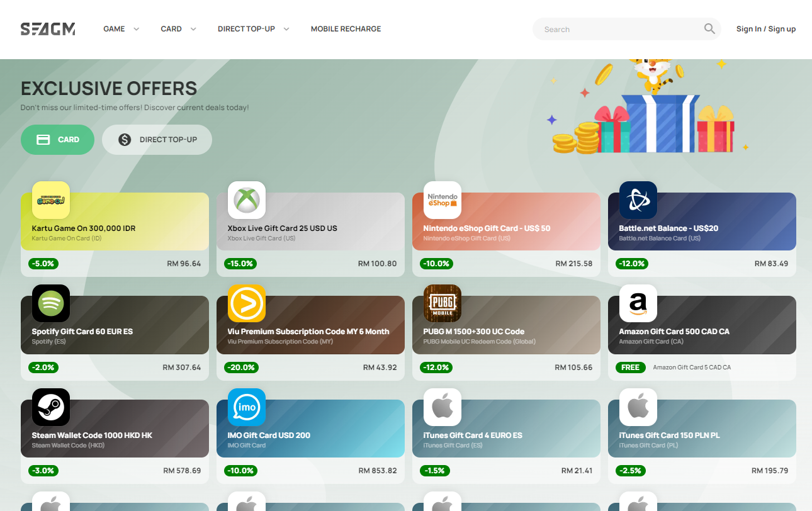Go to MOBILE RECHARGE page
The height and width of the screenshot is (511, 812).
346,29
